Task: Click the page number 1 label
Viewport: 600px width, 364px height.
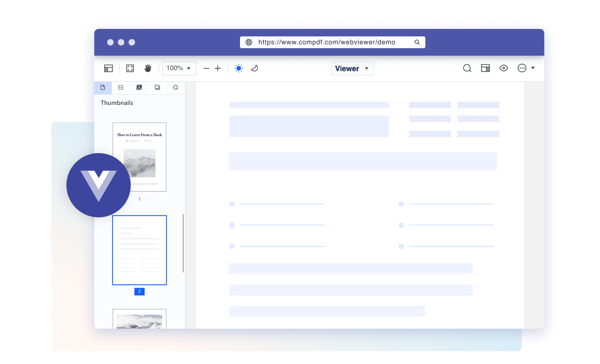Action: tap(139, 199)
